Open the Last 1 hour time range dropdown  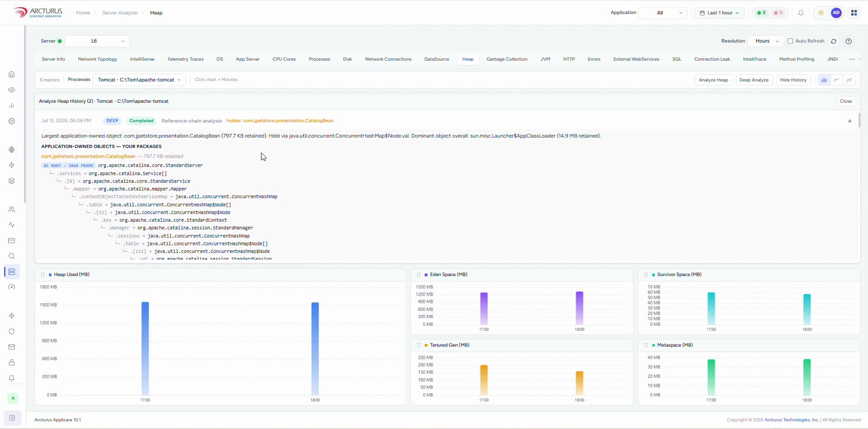click(x=719, y=13)
